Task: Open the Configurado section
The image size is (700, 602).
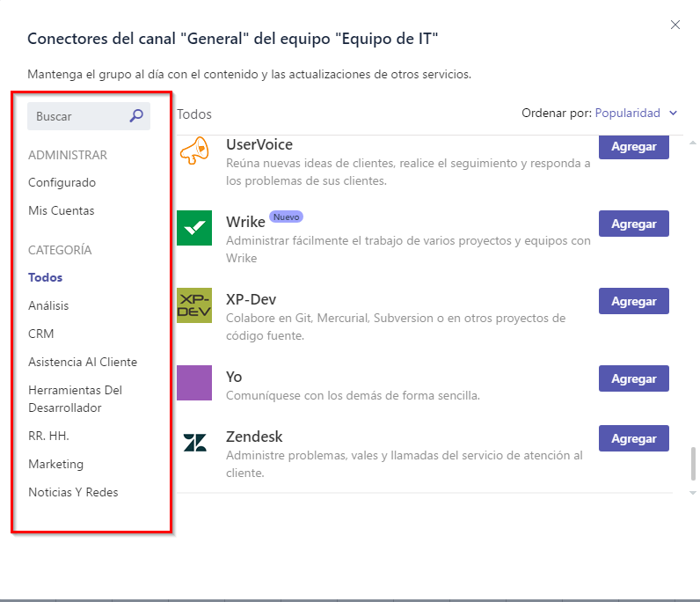Action: click(x=62, y=182)
